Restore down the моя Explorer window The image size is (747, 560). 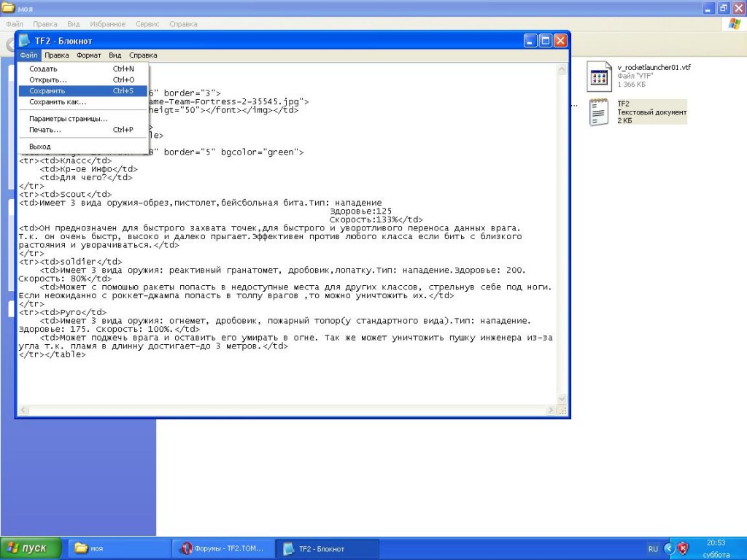tap(724, 8)
